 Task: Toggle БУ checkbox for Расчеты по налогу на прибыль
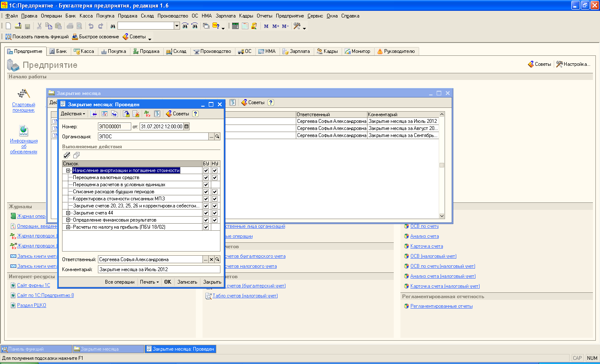(x=206, y=227)
